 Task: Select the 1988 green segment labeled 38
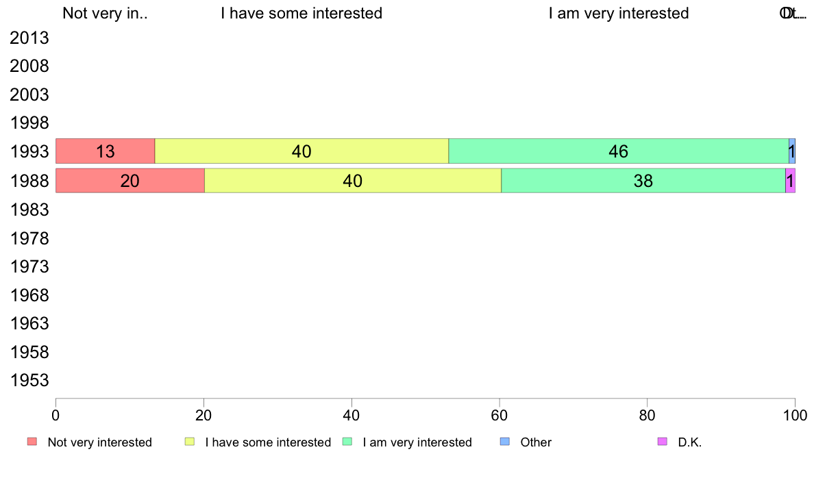[x=643, y=181]
